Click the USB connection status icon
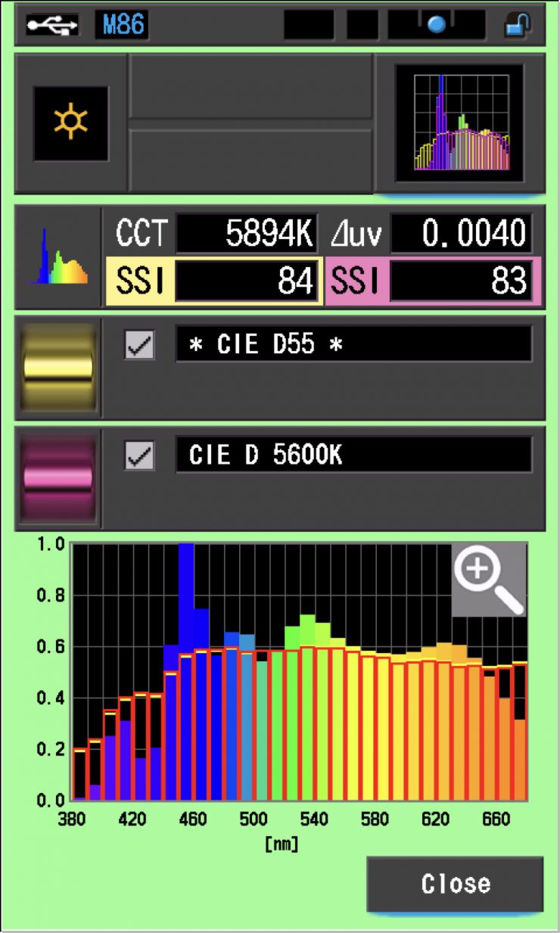This screenshot has height=933, width=560. pyautogui.click(x=52, y=25)
